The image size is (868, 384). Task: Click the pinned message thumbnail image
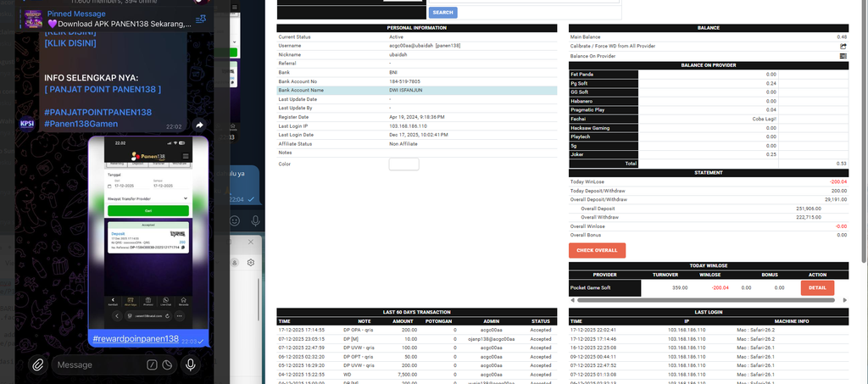point(33,19)
